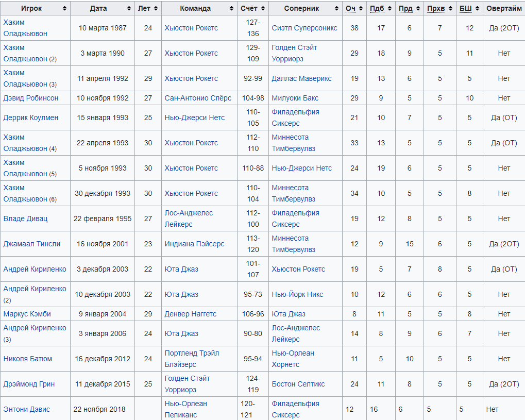Open Энтони Дэвис player link

(27, 409)
